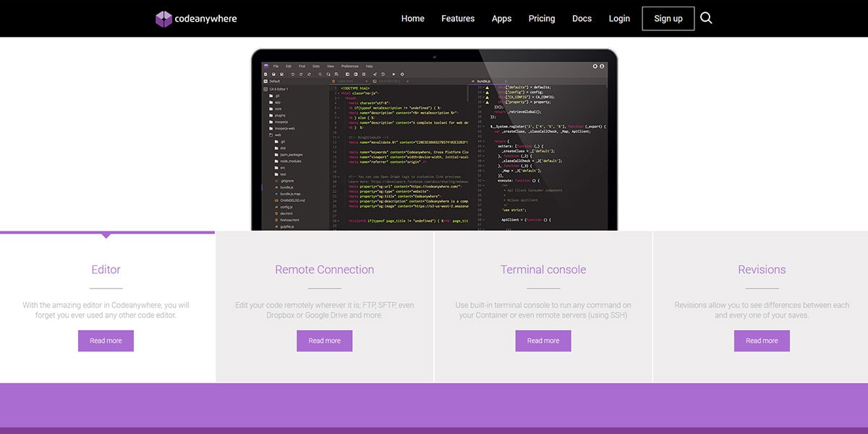The height and width of the screenshot is (434, 868).
Task: Click the play icon in editor toolbar
Action: click(x=393, y=74)
